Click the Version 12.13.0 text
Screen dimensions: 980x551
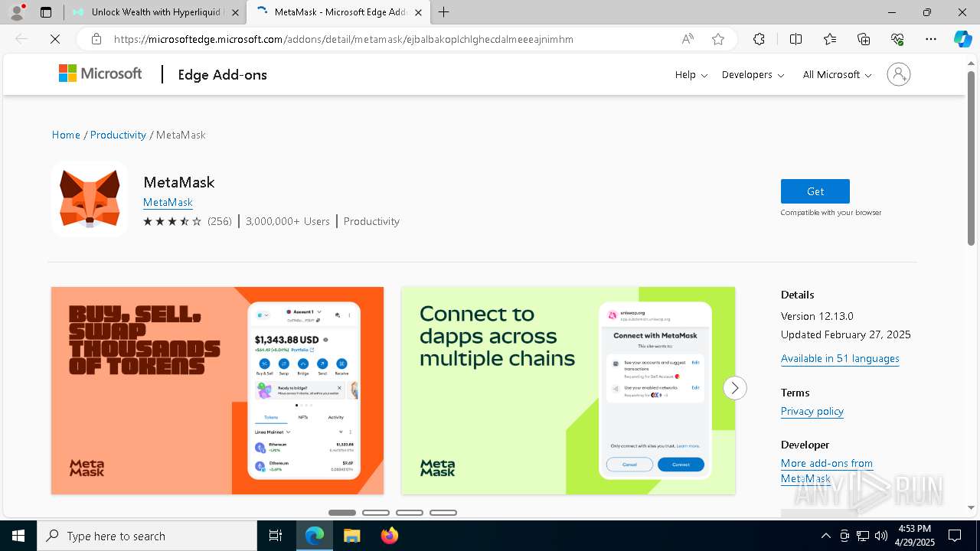817,315
